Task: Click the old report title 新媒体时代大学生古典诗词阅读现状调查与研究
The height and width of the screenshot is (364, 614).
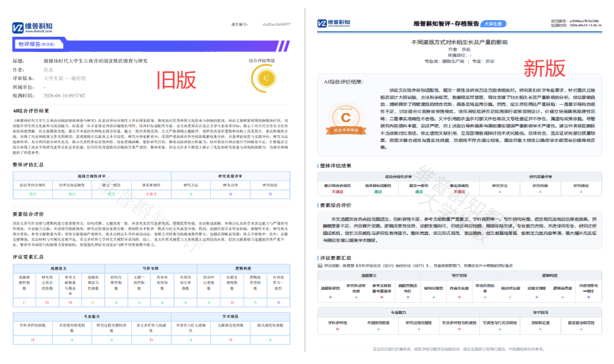Action: (96, 61)
